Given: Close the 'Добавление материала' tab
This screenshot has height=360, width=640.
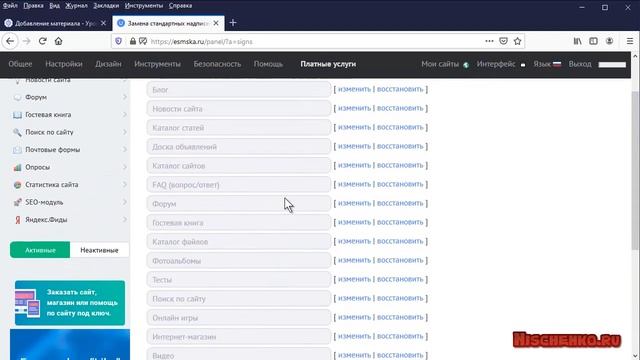Looking at the screenshot, I should [x=103, y=23].
